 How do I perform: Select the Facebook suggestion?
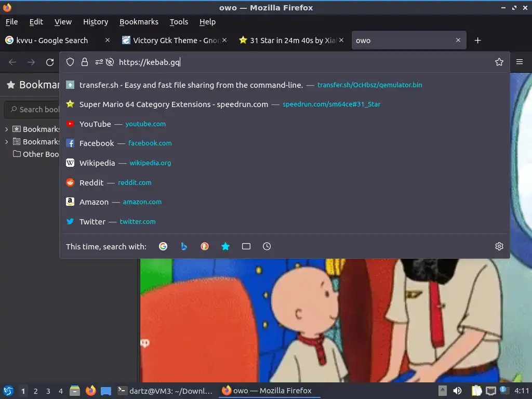pos(284,143)
